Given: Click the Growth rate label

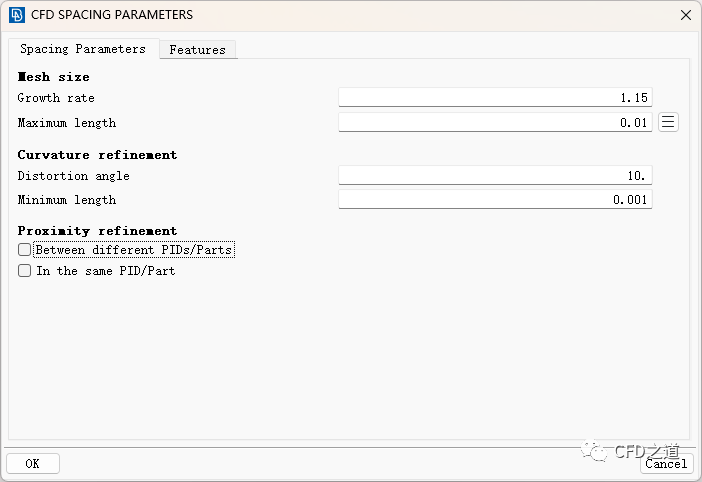Looking at the screenshot, I should click(x=56, y=98).
